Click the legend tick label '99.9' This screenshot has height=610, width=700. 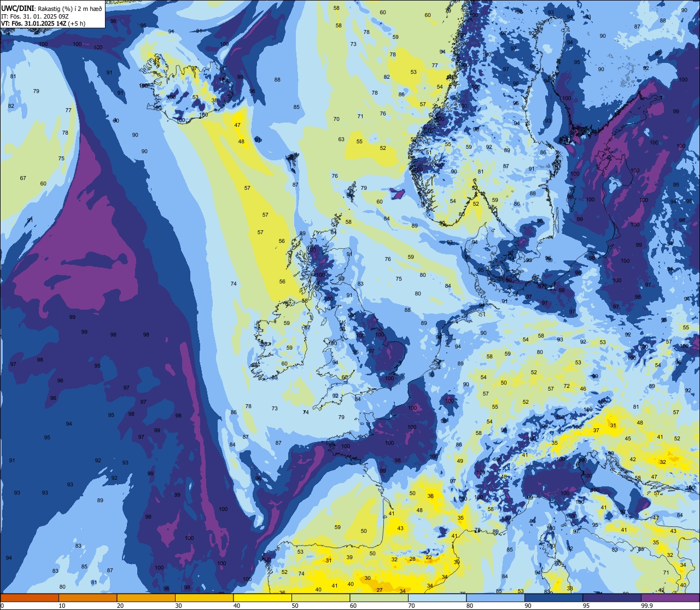tap(647, 606)
